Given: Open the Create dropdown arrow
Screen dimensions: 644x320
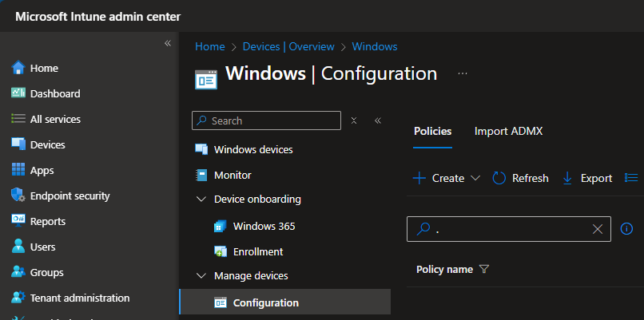Looking at the screenshot, I should click(475, 178).
